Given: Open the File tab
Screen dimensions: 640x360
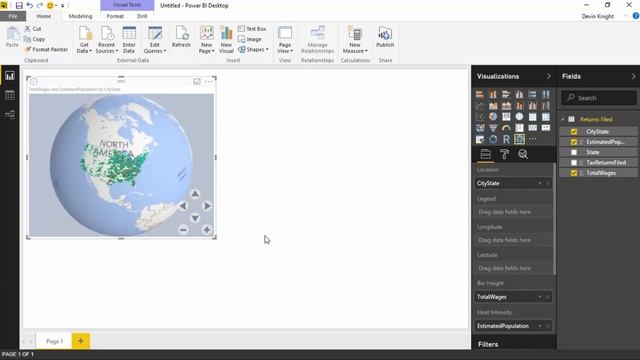Looking at the screenshot, I should [x=13, y=16].
